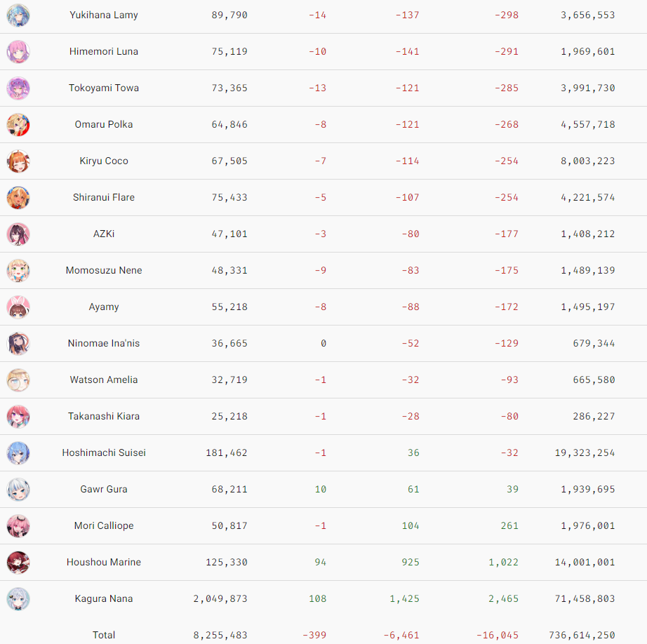
Task: Open Shiranui Flare's avatar icon
Action: pos(18,198)
